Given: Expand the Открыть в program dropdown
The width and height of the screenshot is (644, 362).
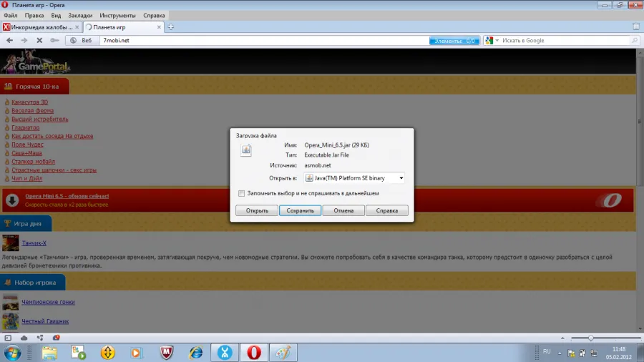Looking at the screenshot, I should click(401, 178).
